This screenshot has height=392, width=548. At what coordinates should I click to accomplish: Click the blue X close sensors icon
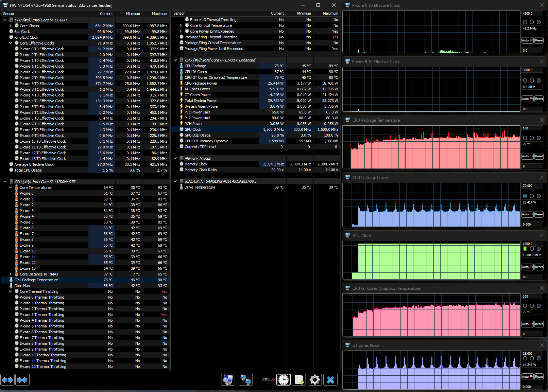(330, 379)
